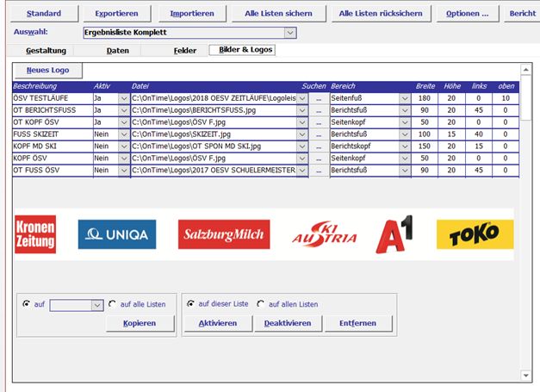The image size is (540, 392).
Task: Click the Ski Austria logo
Action: (324, 234)
